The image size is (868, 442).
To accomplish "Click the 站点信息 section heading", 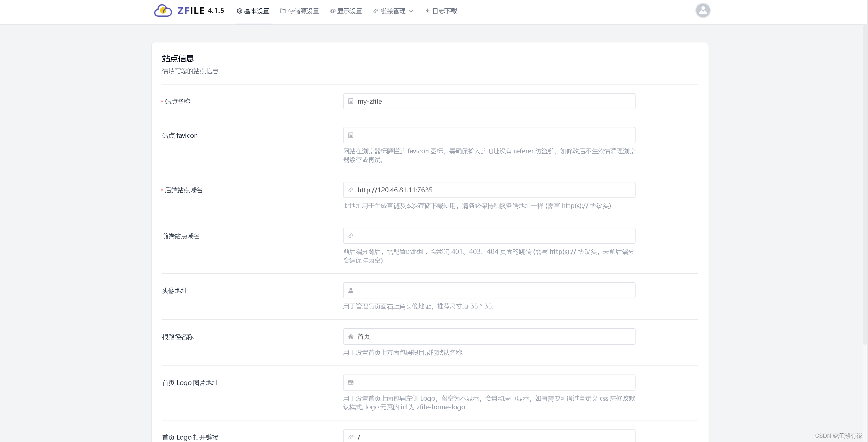I will point(178,58).
